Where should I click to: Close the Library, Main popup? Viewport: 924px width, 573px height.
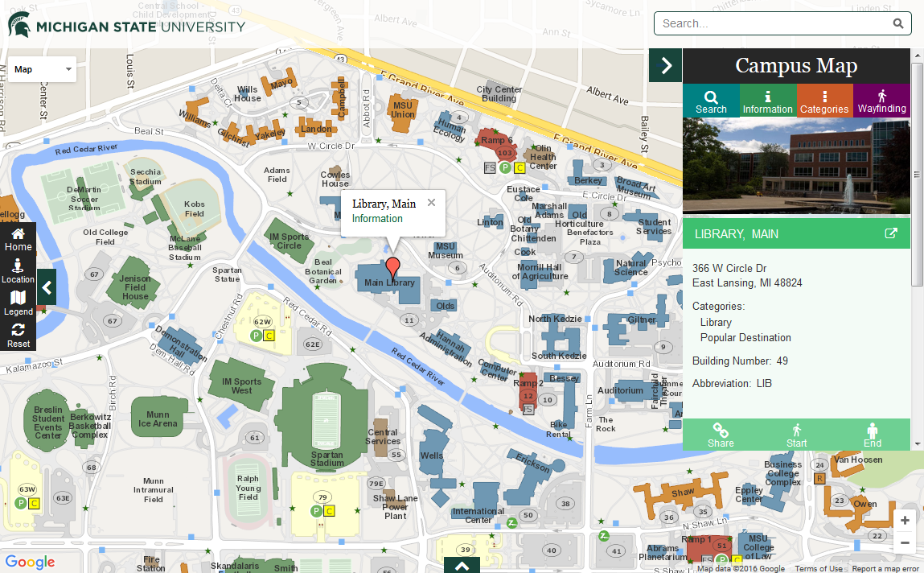click(x=431, y=203)
